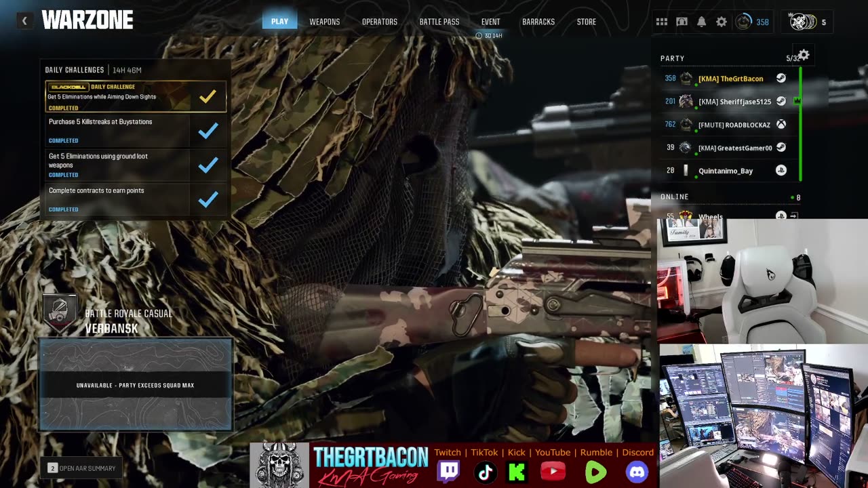Click the Online section header
Screen dimensions: 868x488
[x=675, y=197]
